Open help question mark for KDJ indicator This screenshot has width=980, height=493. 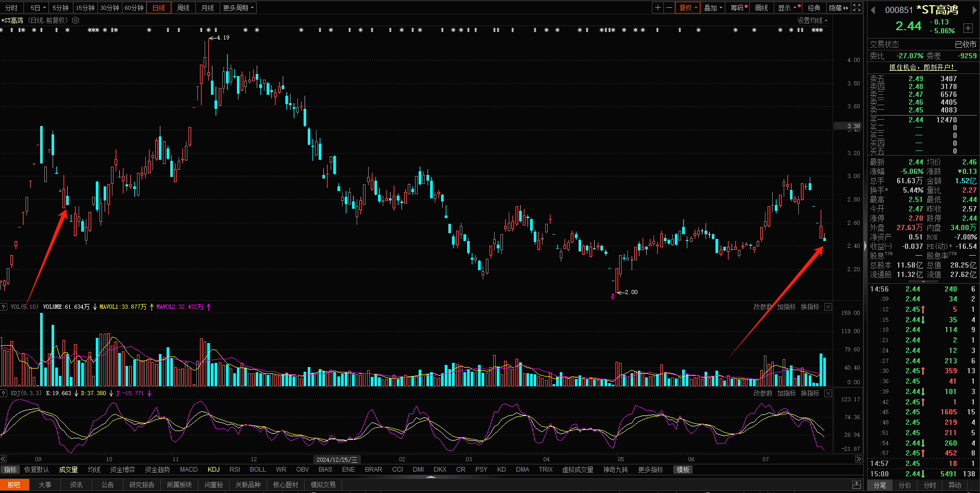click(x=4, y=393)
